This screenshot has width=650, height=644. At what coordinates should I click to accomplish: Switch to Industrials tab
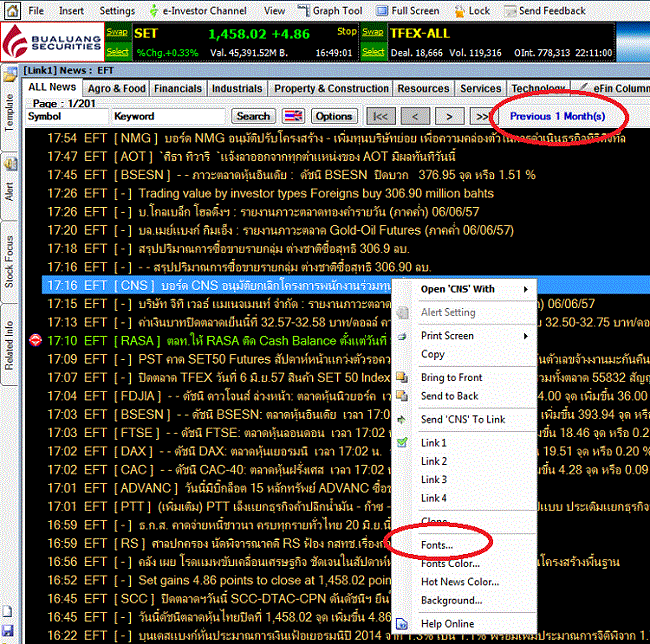(x=237, y=88)
